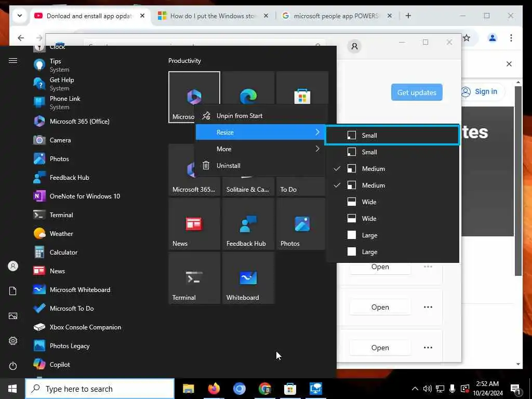Open the Whiteboard tile

pos(248,278)
